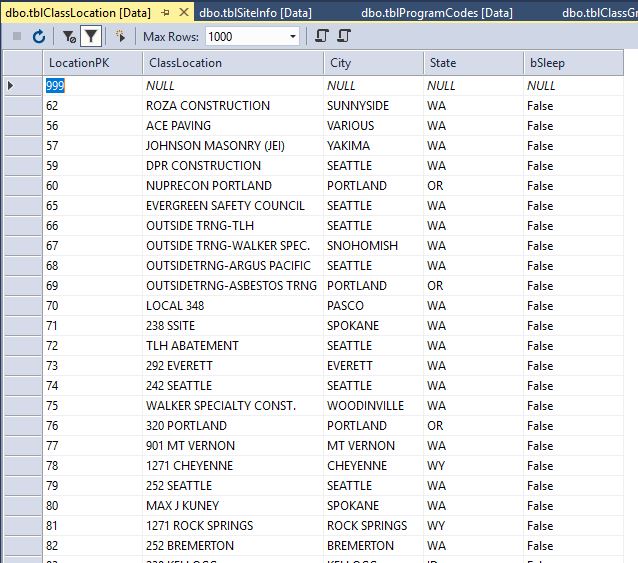Click the Refresh data icon
Image resolution: width=638 pixels, height=563 pixels.
point(39,36)
